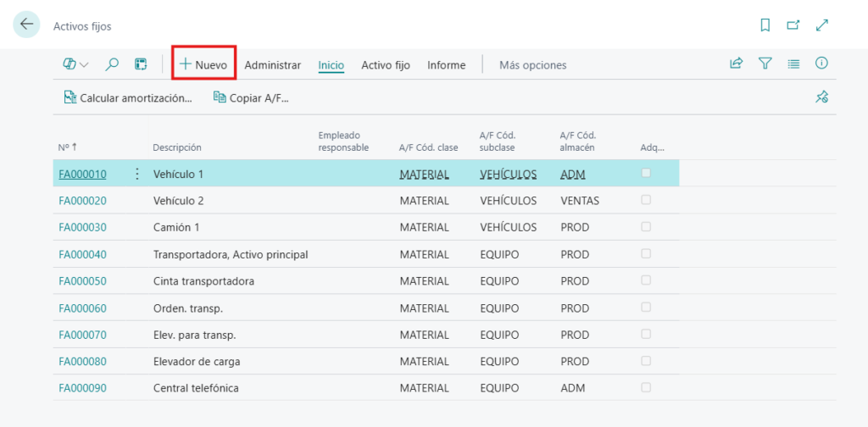
Task: Expand Más opciones menu
Action: (x=532, y=65)
